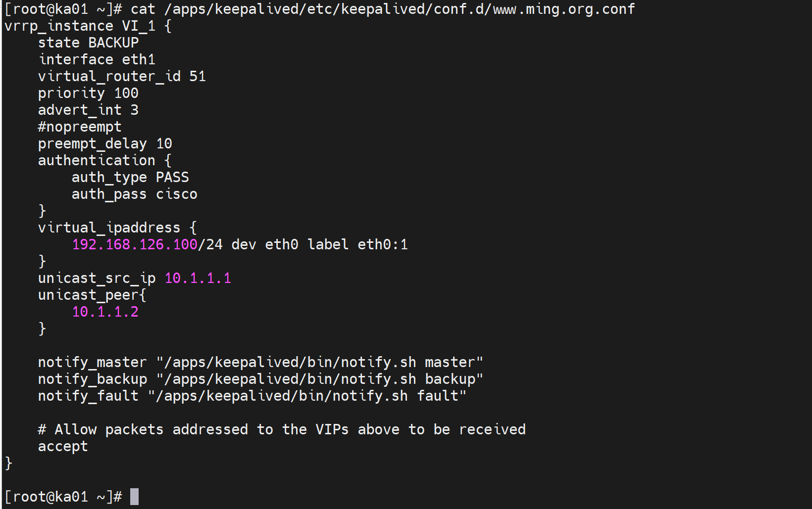Click the virtual_router_id value 51

[x=198, y=76]
